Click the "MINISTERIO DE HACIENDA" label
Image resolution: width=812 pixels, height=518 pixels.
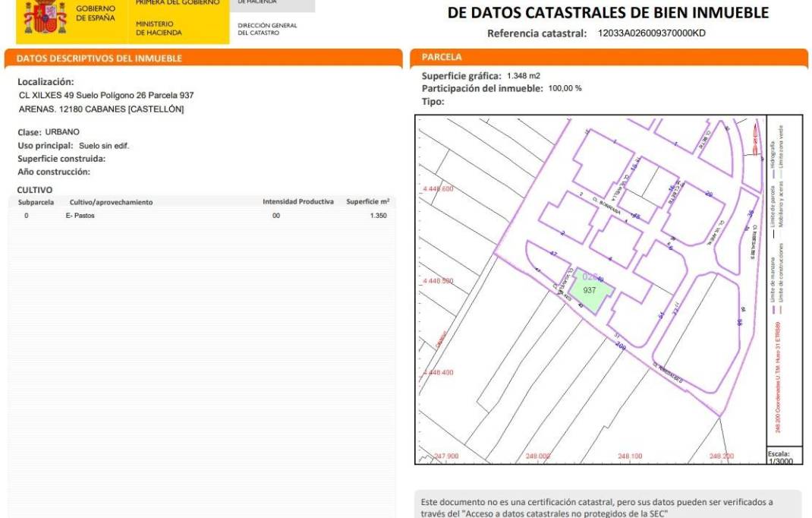tap(159, 29)
